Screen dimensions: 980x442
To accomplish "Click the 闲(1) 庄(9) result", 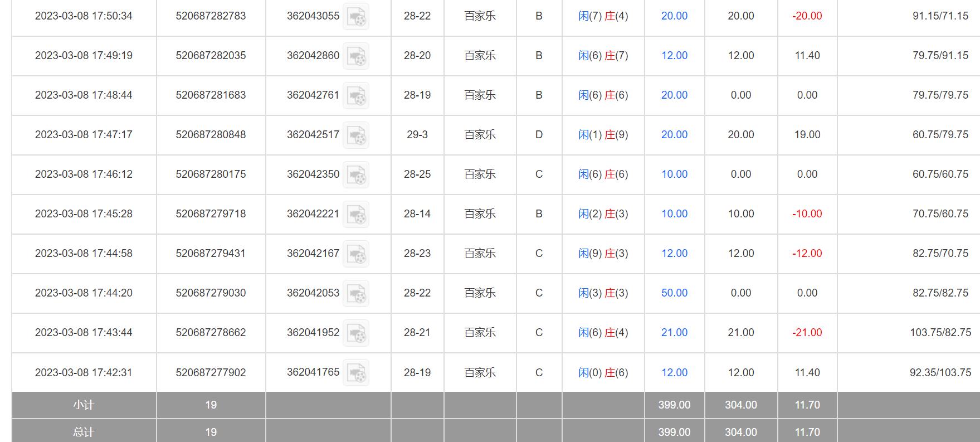I will pos(603,135).
